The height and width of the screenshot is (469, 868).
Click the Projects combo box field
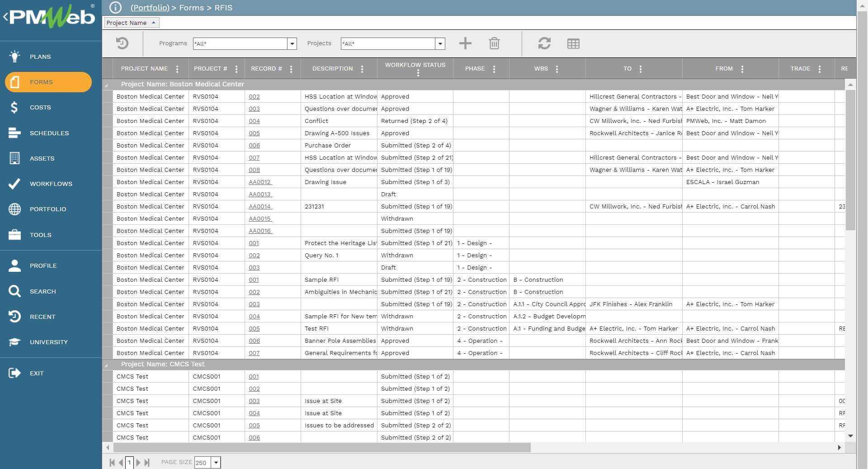coord(388,44)
